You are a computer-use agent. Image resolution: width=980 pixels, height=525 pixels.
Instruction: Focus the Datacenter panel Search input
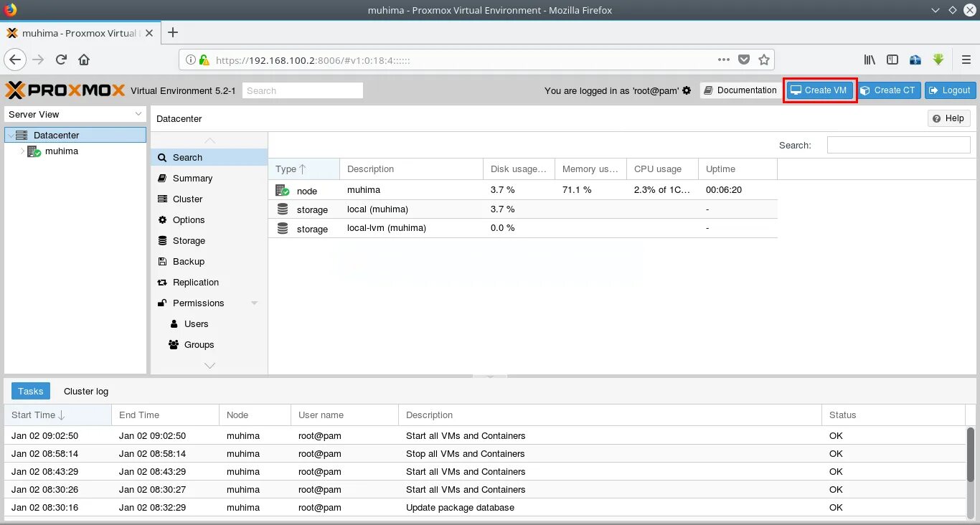tap(898, 145)
